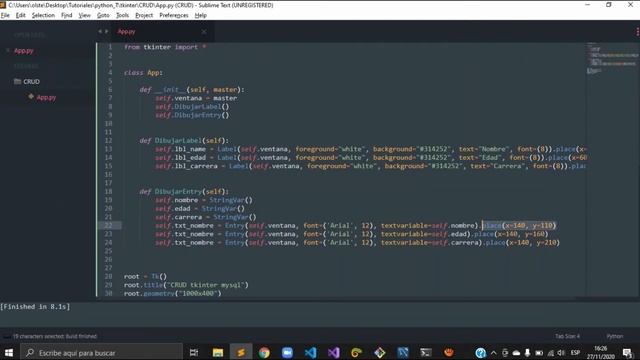This screenshot has width=640, height=360.
Task: Click the sidebar toggle icon in status bar
Action: pos(7,336)
